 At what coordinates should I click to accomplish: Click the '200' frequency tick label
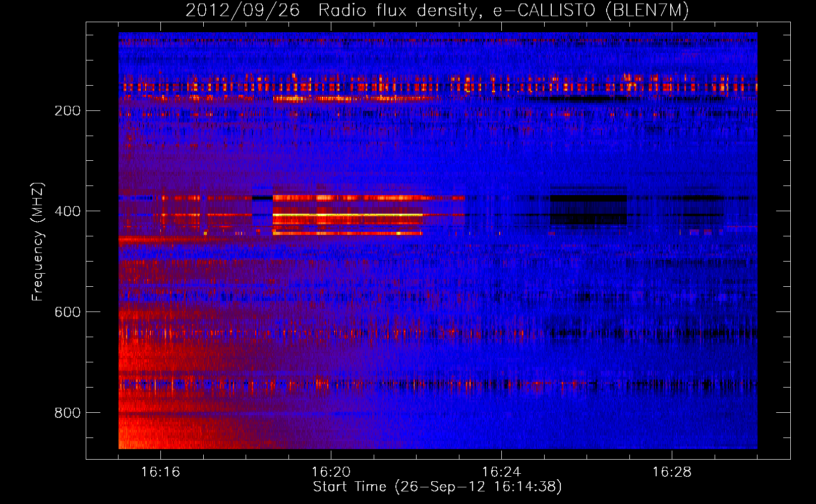[68, 111]
